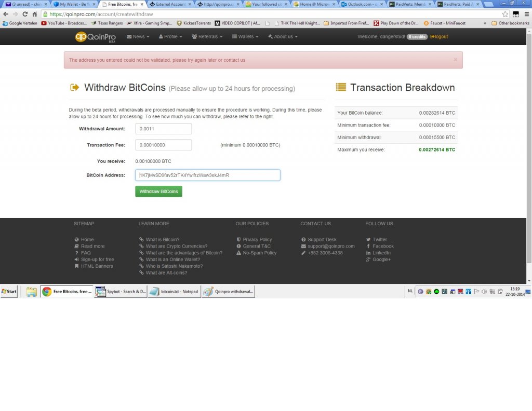Switch to the My Wallet tab

74,4
